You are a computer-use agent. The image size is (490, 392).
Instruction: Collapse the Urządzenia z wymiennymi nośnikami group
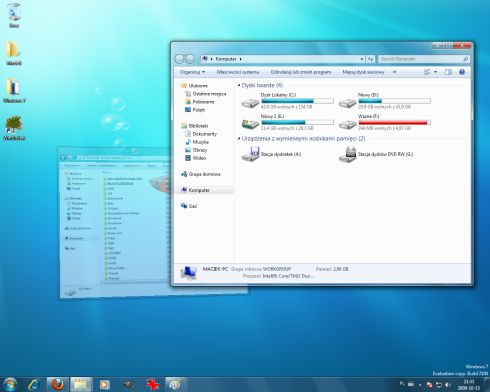pos(239,138)
